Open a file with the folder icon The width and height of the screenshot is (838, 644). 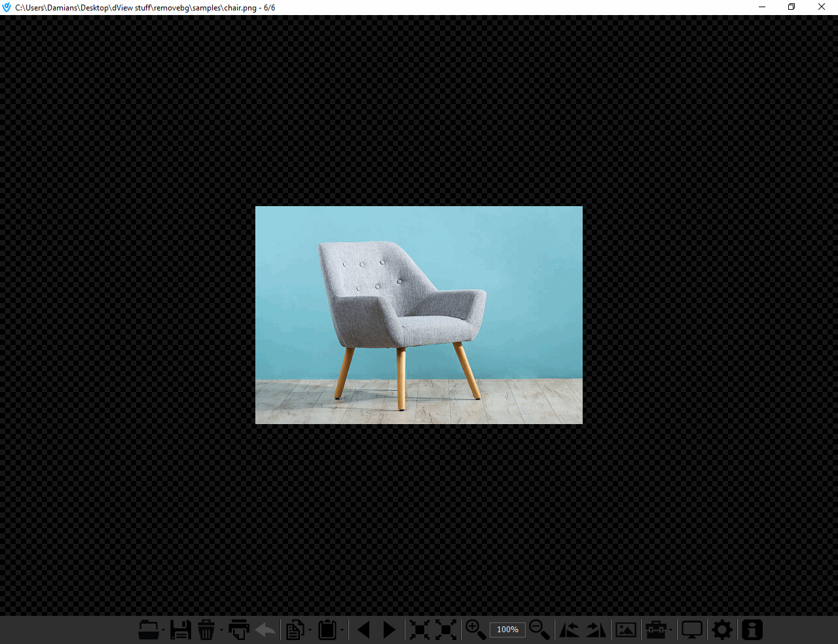click(x=149, y=630)
